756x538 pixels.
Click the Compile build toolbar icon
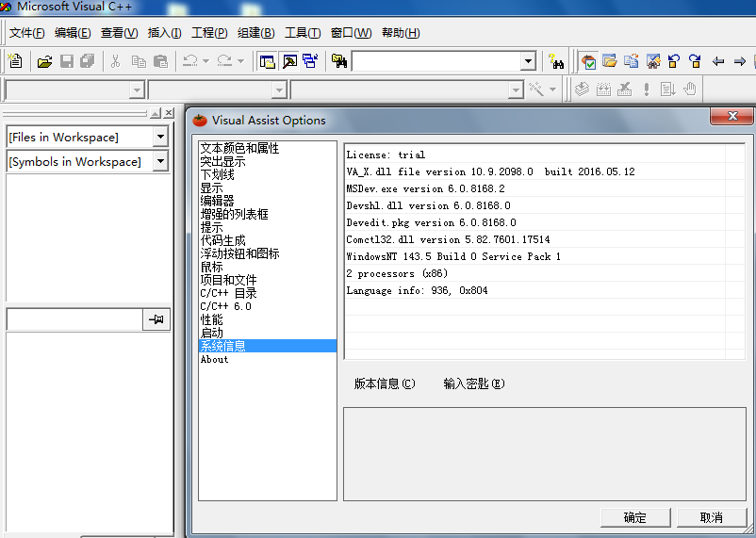pyautogui.click(x=582, y=90)
